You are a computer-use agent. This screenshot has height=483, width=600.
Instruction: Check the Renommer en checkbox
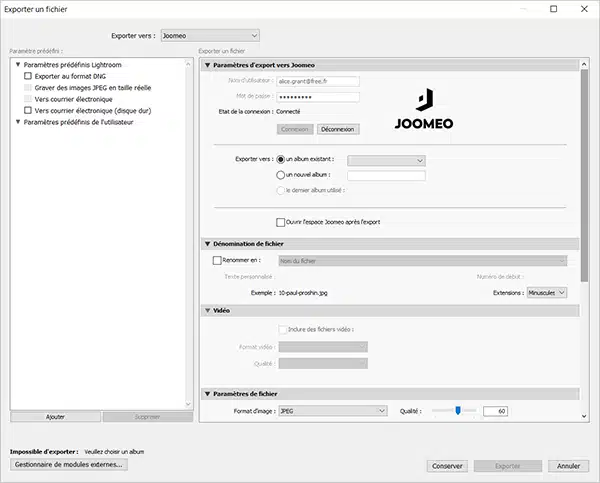click(217, 260)
